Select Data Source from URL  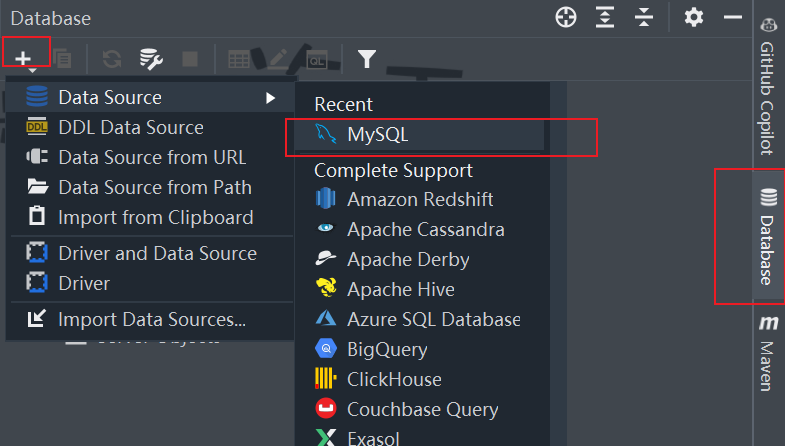point(150,158)
